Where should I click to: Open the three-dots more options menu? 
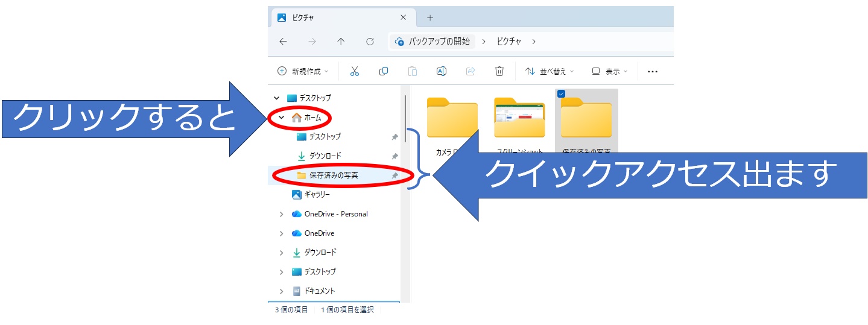652,71
